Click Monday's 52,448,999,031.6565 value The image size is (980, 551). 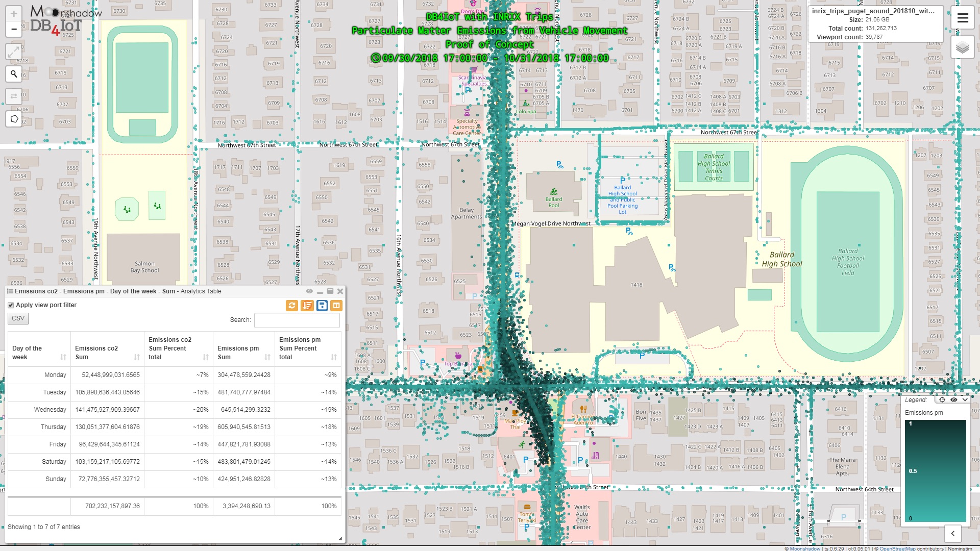[x=111, y=375]
